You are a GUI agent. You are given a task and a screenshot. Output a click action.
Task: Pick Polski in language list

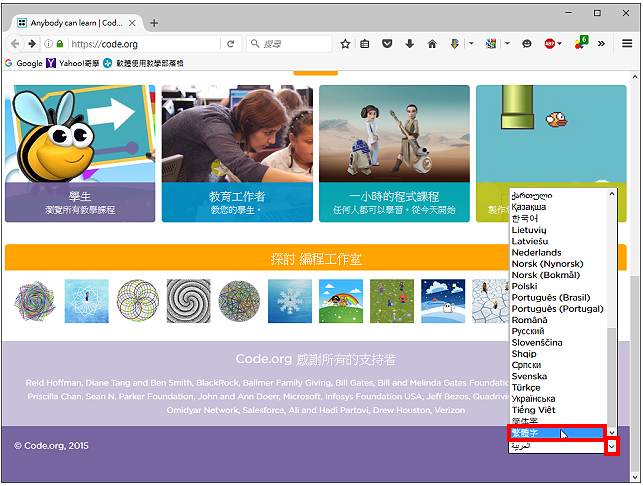click(x=558, y=286)
